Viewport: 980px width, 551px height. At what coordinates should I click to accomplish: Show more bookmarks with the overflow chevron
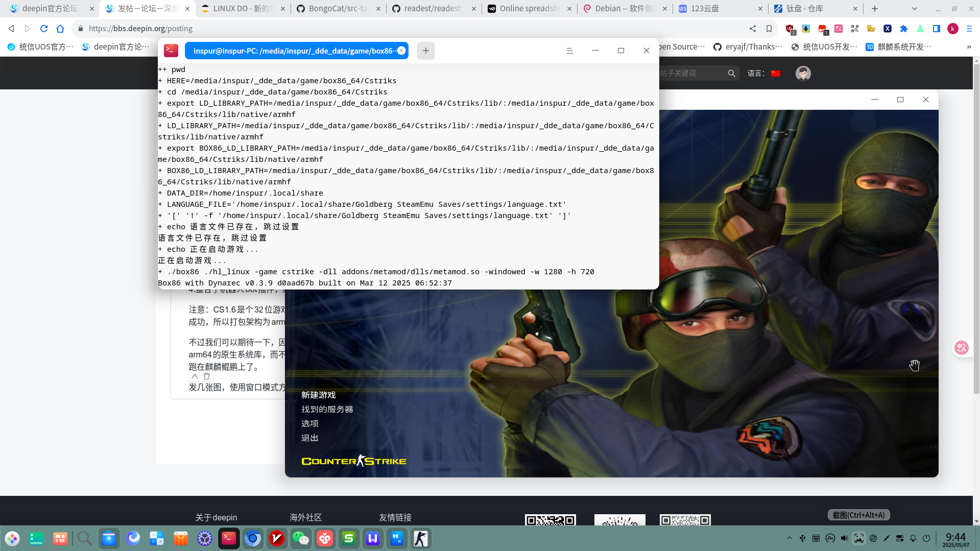pyautogui.click(x=969, y=47)
